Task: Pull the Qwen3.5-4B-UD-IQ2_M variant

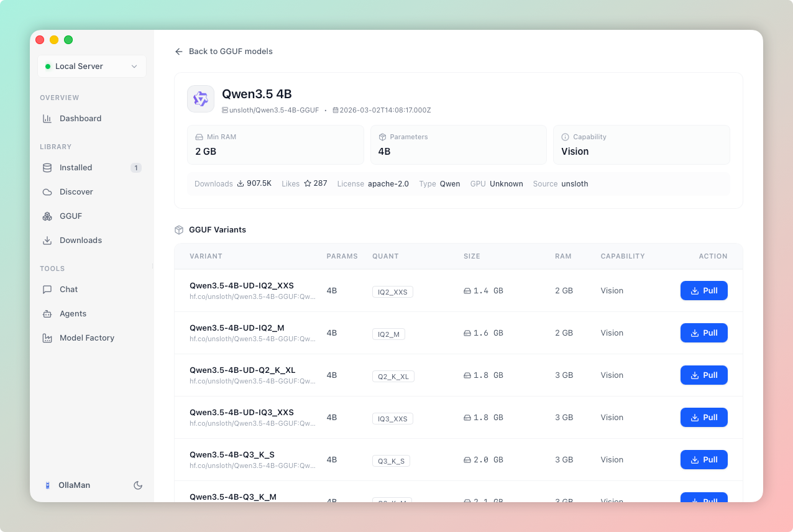Action: (x=704, y=333)
